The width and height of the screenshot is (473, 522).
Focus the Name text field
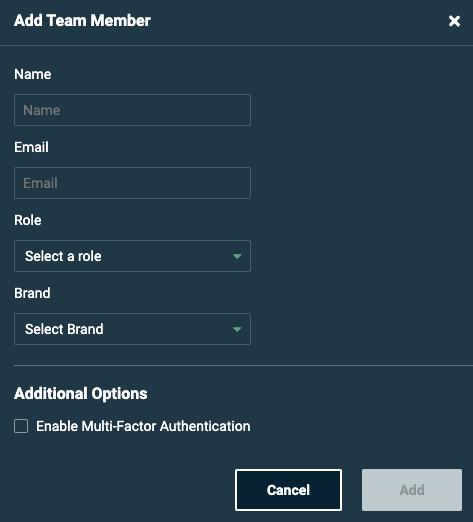(x=132, y=110)
